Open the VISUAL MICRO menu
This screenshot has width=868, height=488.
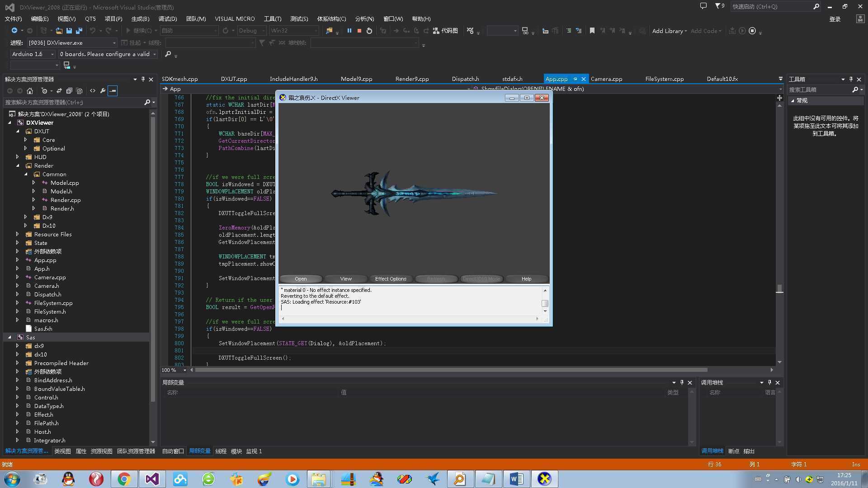point(235,19)
